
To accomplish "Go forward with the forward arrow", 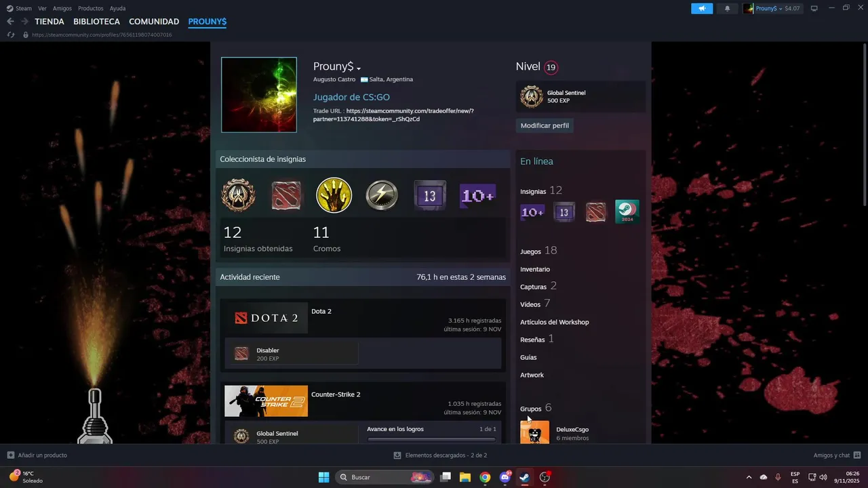I will pyautogui.click(x=24, y=22).
